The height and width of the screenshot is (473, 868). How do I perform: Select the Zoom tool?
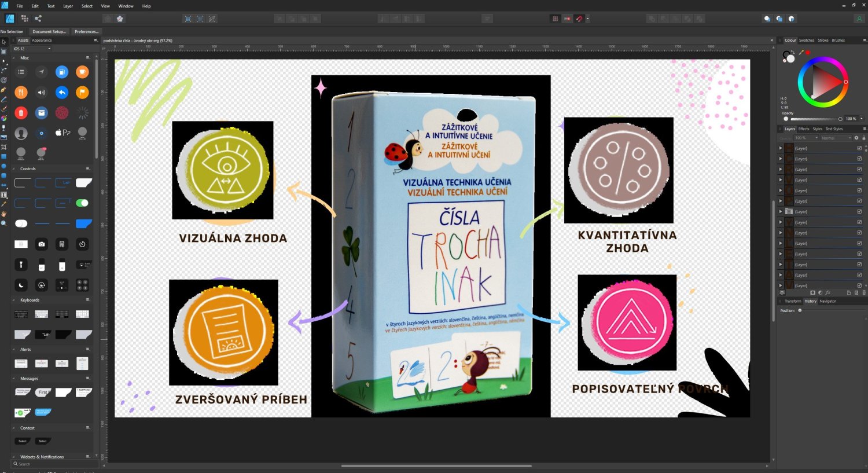click(x=3, y=223)
